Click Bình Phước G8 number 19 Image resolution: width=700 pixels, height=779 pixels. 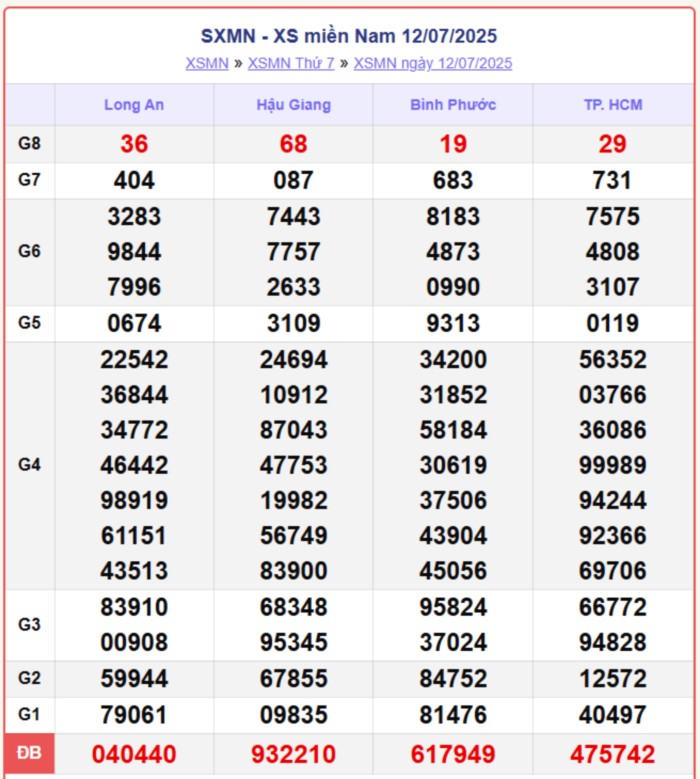[x=453, y=144]
